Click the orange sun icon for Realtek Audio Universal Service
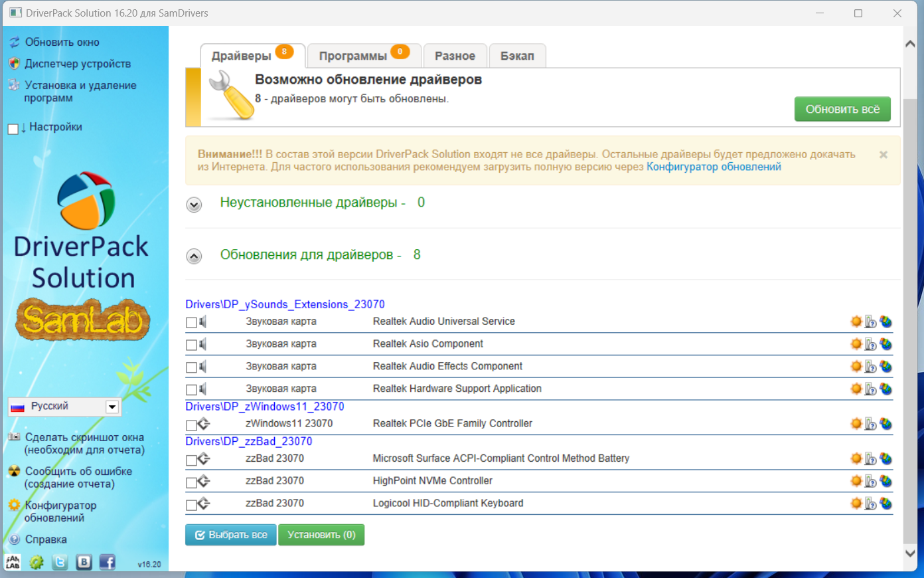This screenshot has height=578, width=924. [x=856, y=322]
